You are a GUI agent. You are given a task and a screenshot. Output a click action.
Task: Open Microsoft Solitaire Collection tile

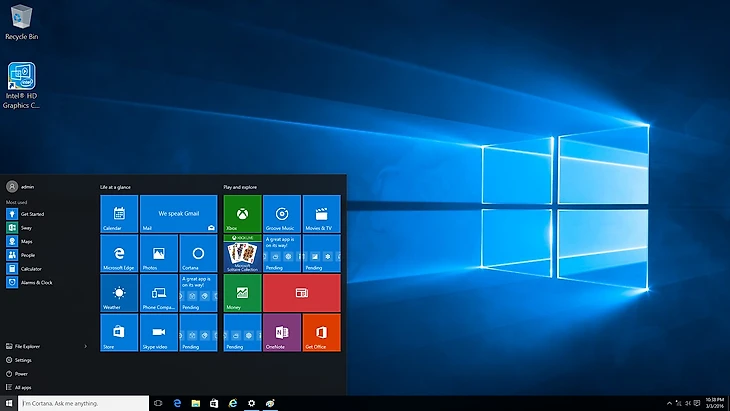[242, 253]
